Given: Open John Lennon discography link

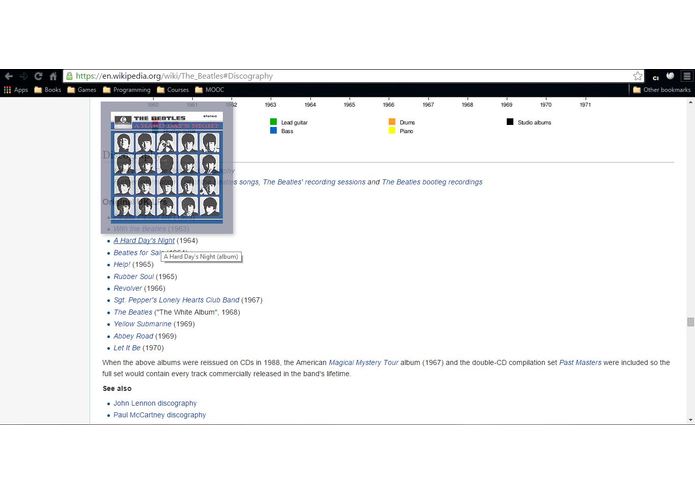Looking at the screenshot, I should tap(155, 403).
